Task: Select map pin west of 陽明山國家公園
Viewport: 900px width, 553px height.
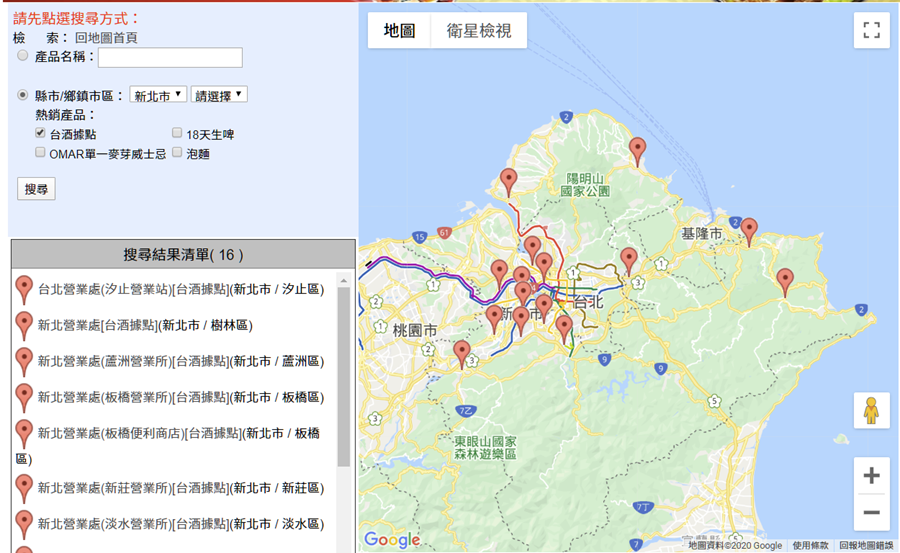Action: point(508,182)
